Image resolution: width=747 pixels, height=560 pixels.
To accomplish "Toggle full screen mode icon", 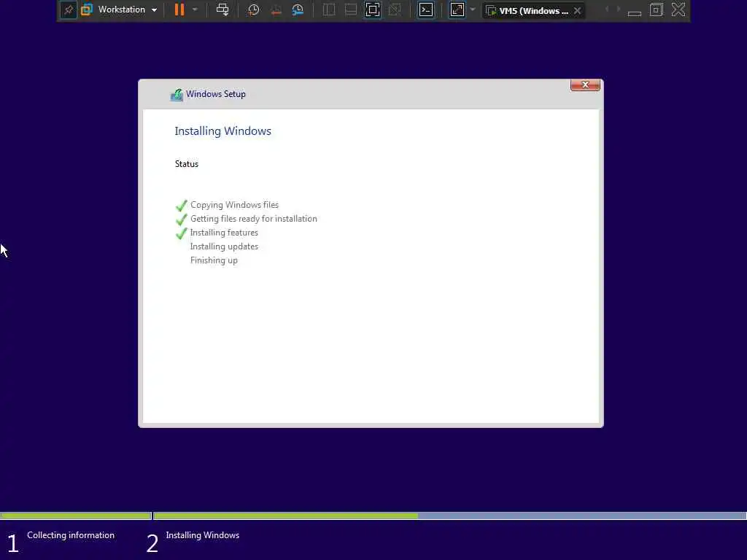I will pyautogui.click(x=373, y=9).
